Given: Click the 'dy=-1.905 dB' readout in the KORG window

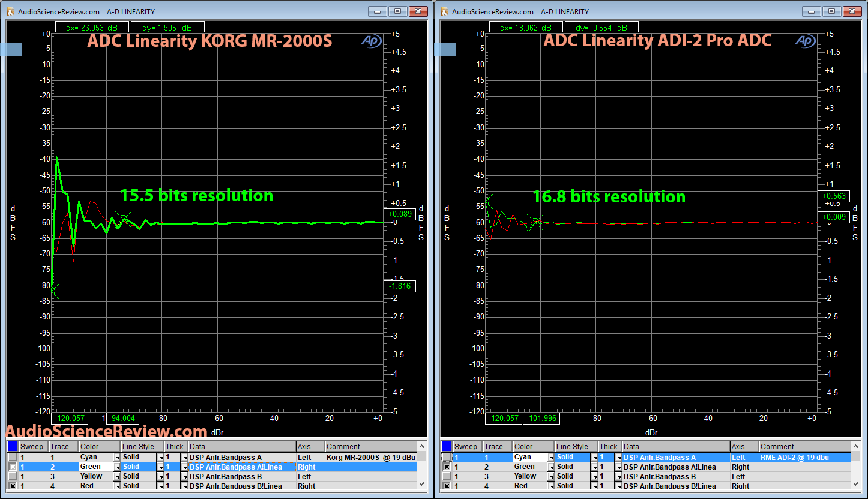Looking at the screenshot, I should (x=168, y=27).
